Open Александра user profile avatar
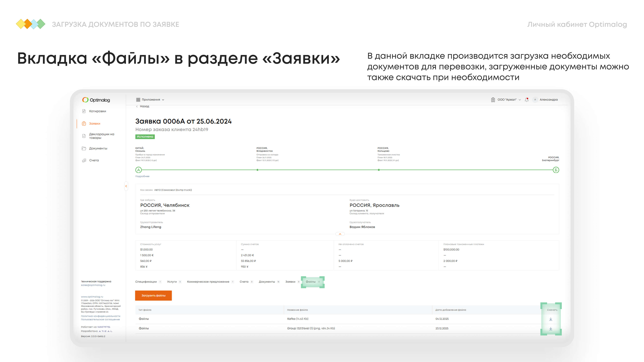644x362 pixels. [535, 100]
